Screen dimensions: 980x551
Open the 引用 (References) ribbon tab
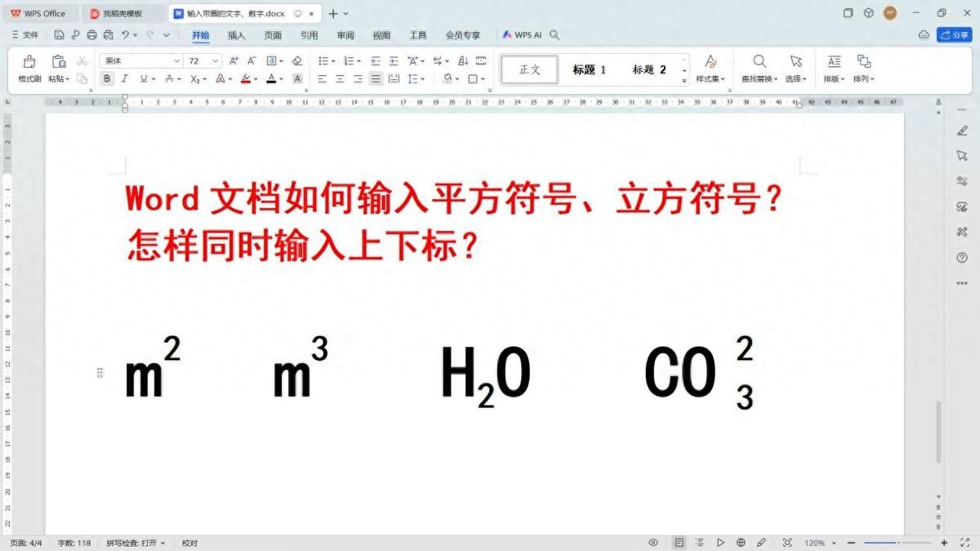[309, 35]
